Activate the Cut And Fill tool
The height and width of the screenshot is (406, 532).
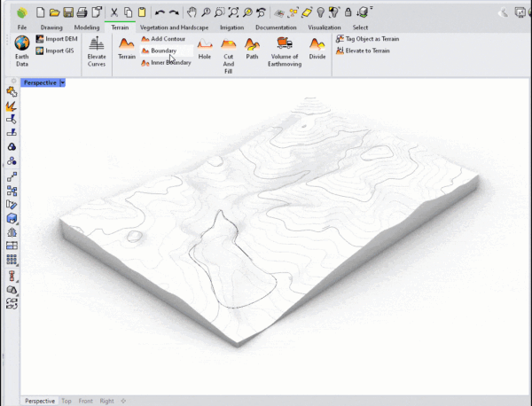pos(229,56)
